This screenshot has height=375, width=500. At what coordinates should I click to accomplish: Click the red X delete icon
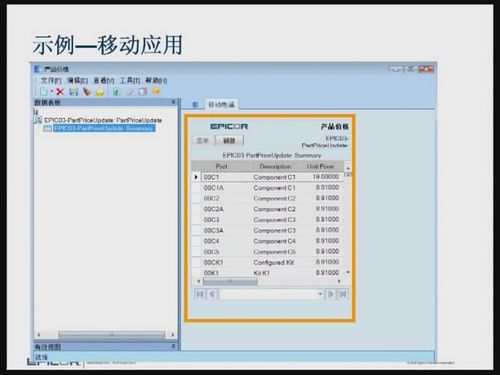click(60, 92)
